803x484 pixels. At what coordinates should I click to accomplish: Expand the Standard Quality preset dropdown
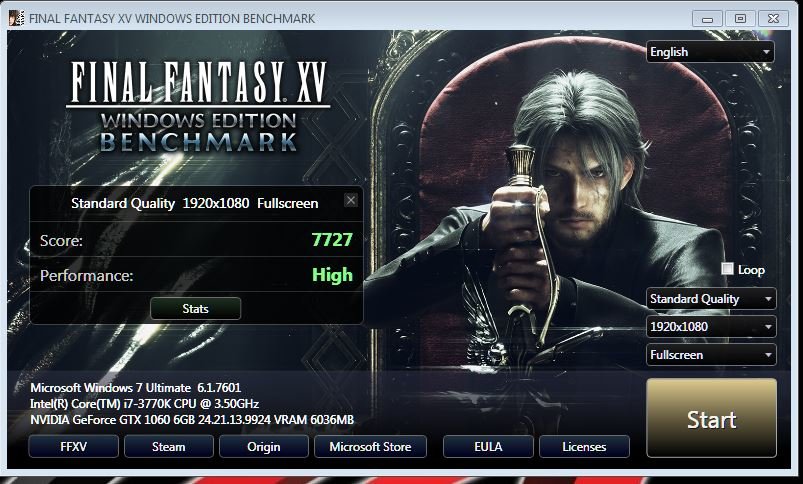(x=711, y=299)
